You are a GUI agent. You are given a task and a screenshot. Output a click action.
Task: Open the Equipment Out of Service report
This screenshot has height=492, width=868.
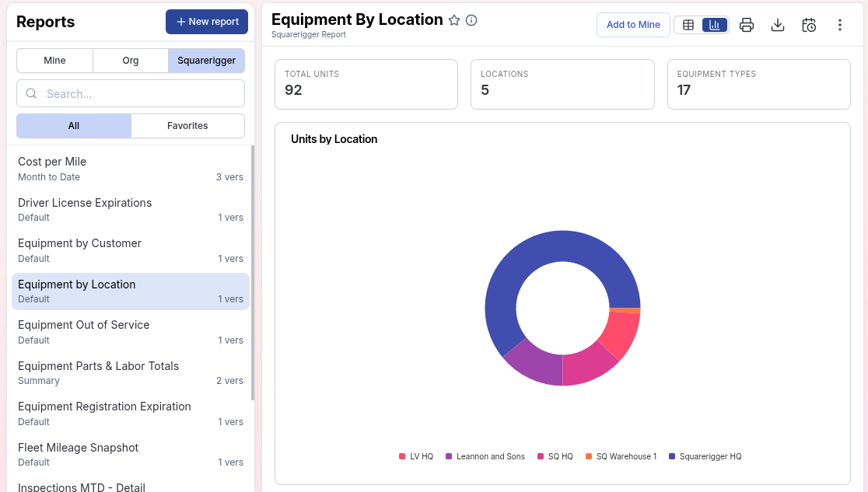pos(131,332)
